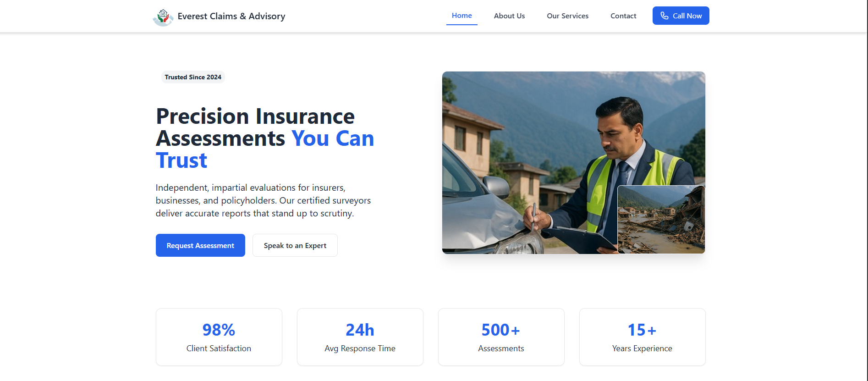Screen dimensions: 868x381
Task: Open Our Services menu item
Action: [567, 16]
